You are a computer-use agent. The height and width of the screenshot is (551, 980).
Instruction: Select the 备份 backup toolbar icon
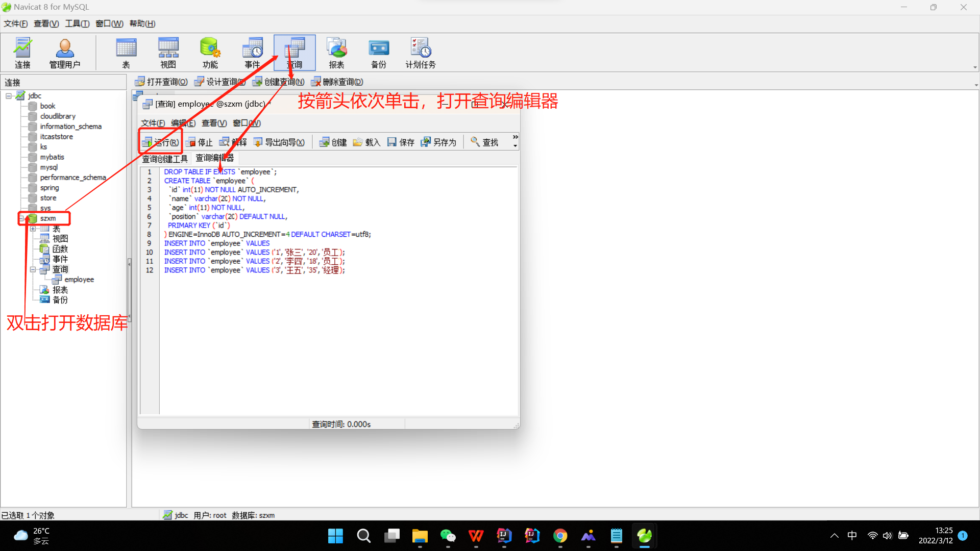[379, 53]
